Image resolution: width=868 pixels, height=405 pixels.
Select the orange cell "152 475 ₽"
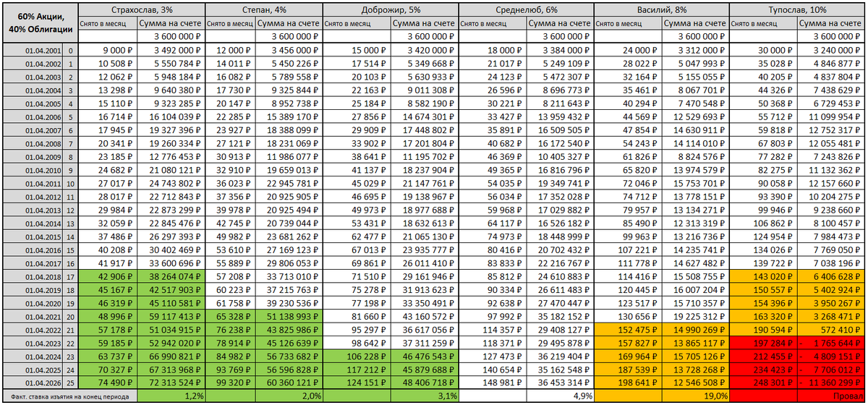629,328
